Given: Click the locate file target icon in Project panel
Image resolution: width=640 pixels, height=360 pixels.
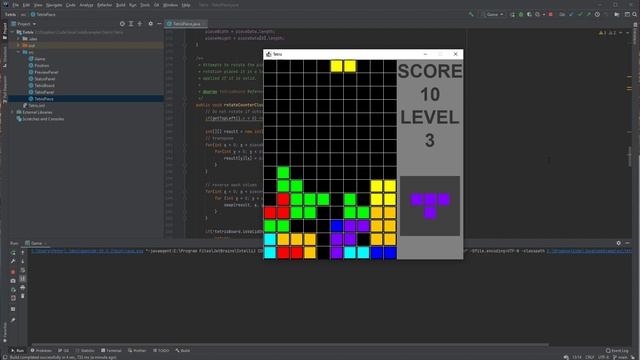Looking at the screenshot, I should (x=122, y=24).
